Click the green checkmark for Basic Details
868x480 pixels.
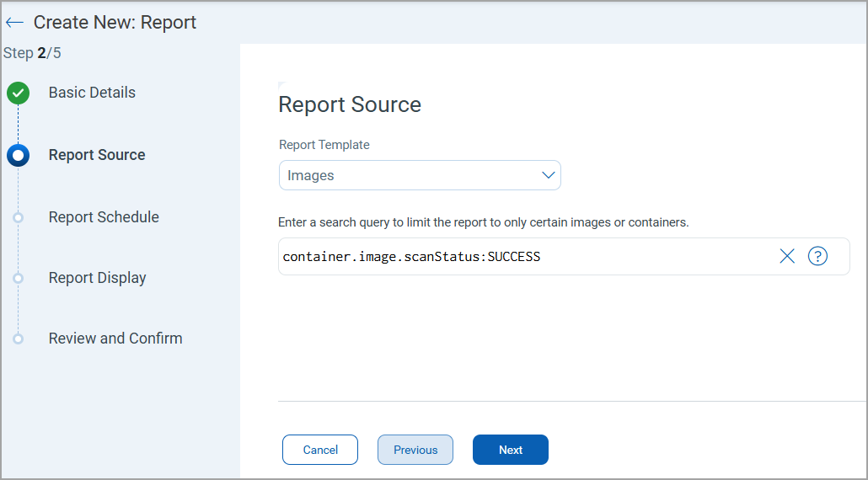point(18,93)
